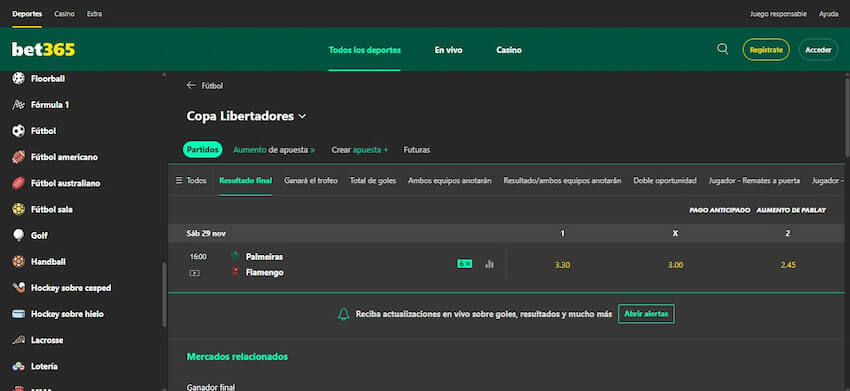Open Aumento de apuesta tab
The width and height of the screenshot is (850, 391).
(274, 150)
